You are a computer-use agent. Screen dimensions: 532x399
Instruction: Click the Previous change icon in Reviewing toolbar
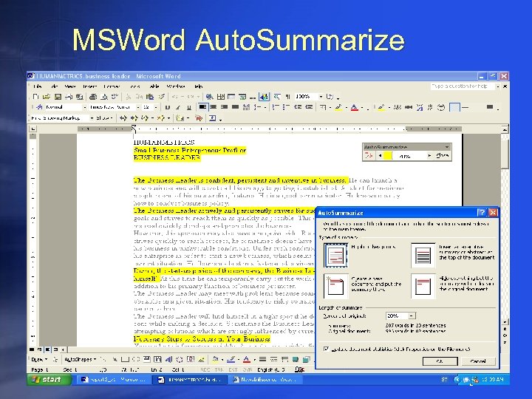123,118
